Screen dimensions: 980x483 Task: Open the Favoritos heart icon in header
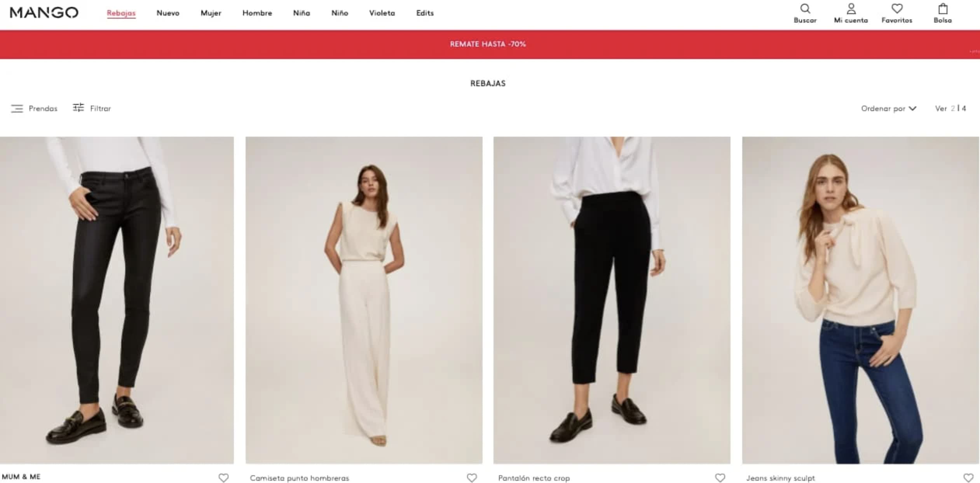pyautogui.click(x=897, y=9)
